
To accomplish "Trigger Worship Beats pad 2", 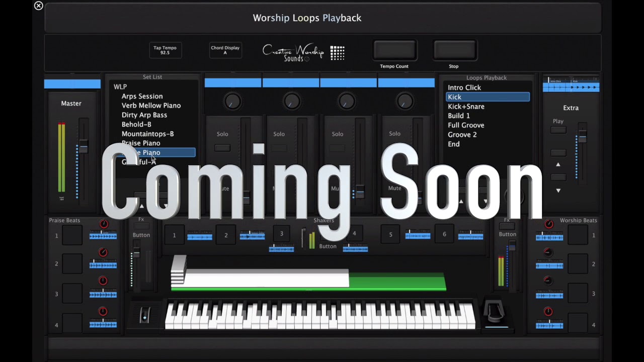I will pos(578,264).
